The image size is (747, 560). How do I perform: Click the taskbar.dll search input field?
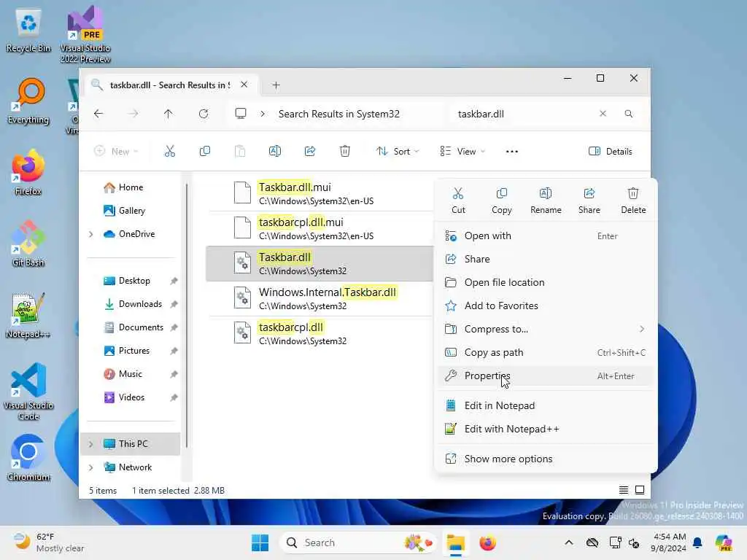tap(524, 114)
